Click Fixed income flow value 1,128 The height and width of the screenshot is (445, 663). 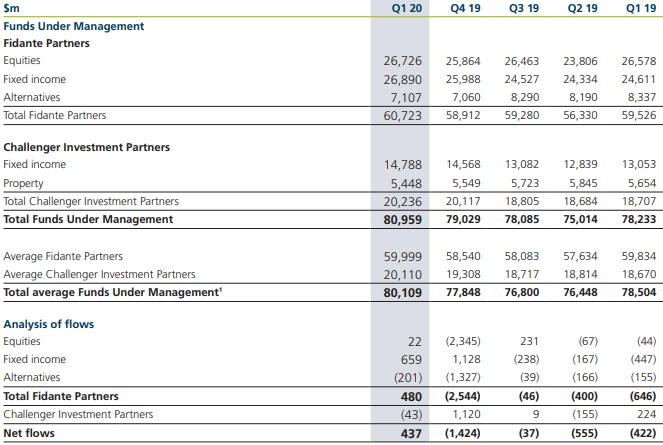(x=466, y=360)
